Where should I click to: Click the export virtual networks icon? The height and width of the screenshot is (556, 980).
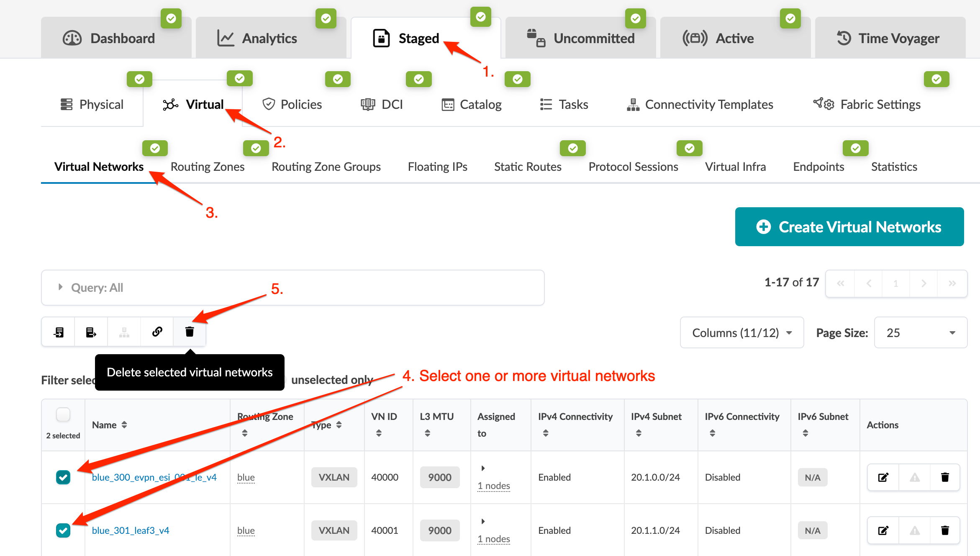click(x=91, y=332)
